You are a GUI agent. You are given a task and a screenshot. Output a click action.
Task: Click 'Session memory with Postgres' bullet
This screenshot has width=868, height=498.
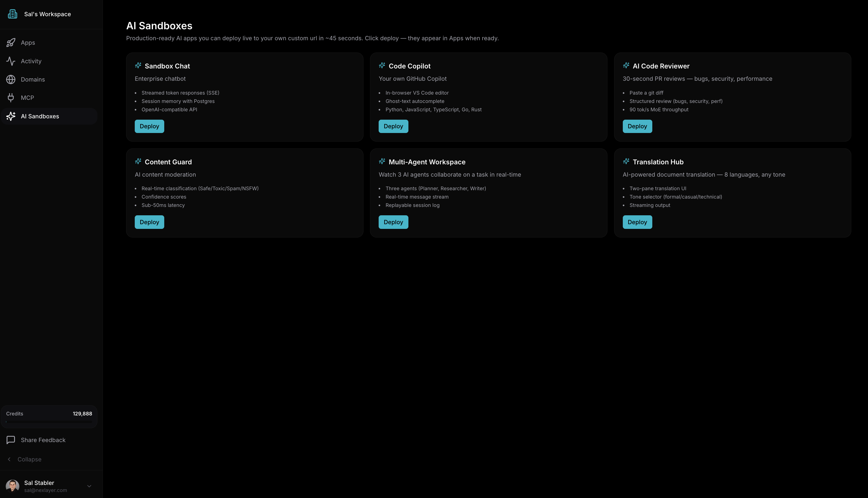click(x=178, y=101)
